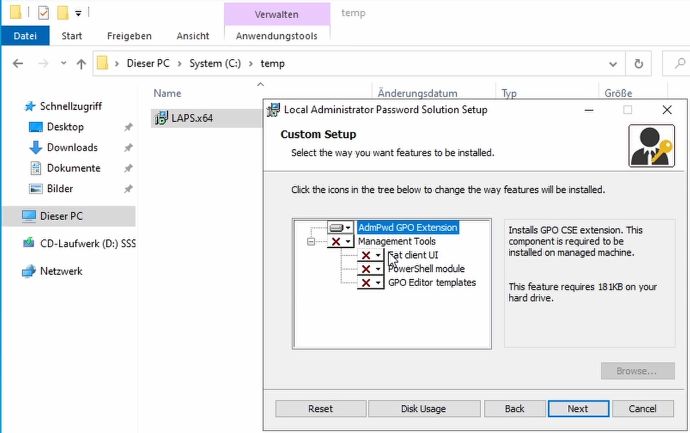Click the folder icon in address bar
The height and width of the screenshot is (433, 690).
(102, 63)
